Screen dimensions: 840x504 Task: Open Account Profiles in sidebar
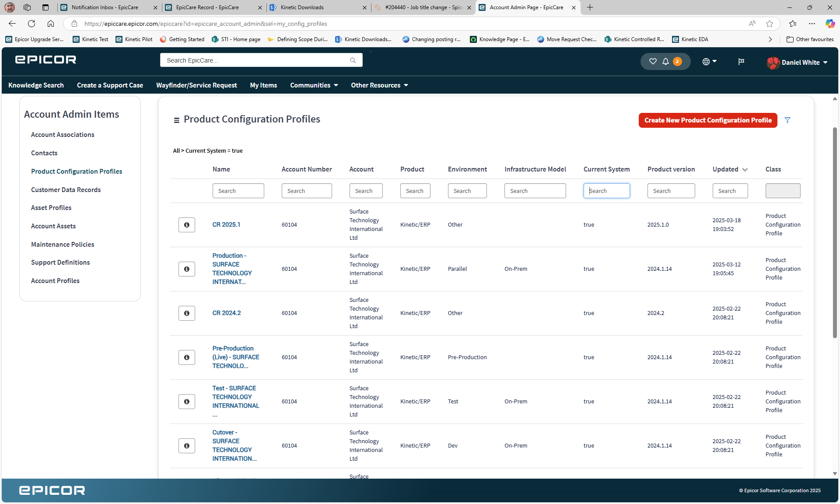point(55,281)
